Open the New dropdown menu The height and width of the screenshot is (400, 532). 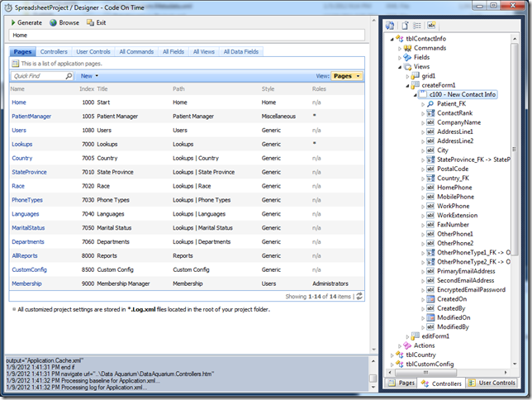click(x=88, y=75)
